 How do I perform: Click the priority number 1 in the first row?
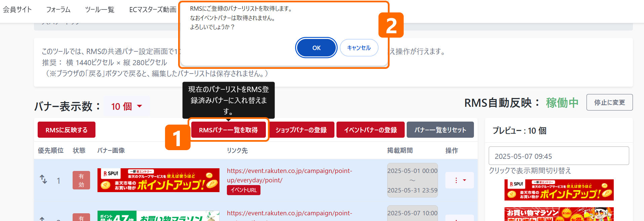tap(58, 181)
